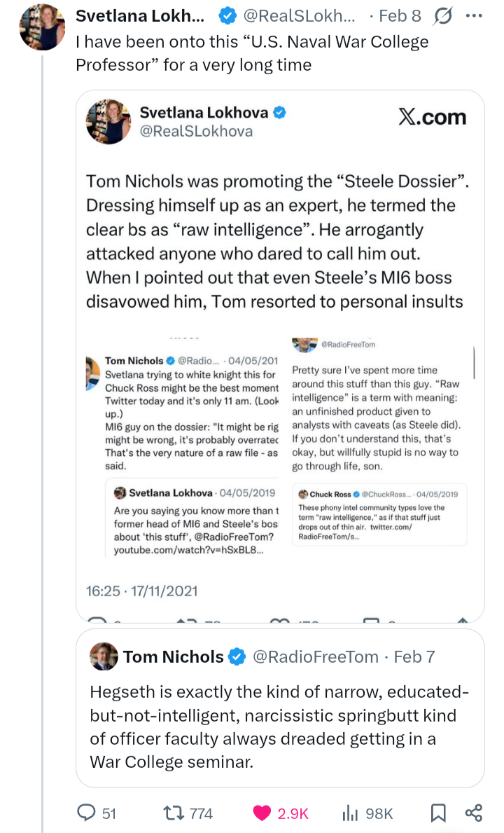The height and width of the screenshot is (833, 504).
Task: Click the views analytics bar icon
Action: (x=349, y=813)
